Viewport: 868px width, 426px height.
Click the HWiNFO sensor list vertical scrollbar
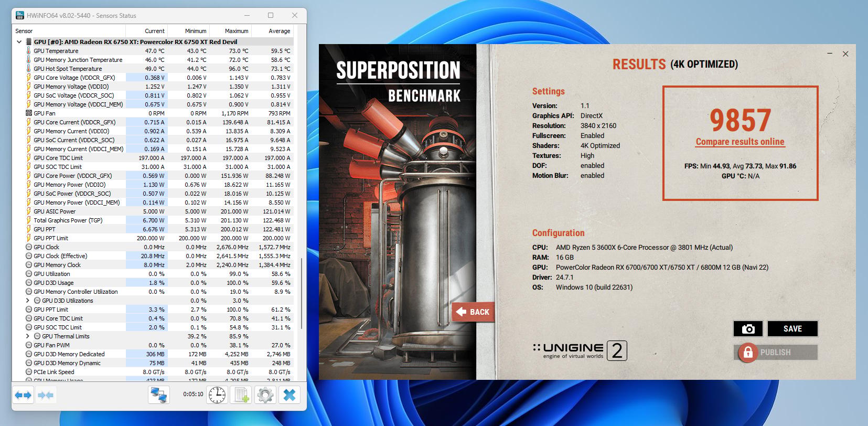tap(301, 294)
